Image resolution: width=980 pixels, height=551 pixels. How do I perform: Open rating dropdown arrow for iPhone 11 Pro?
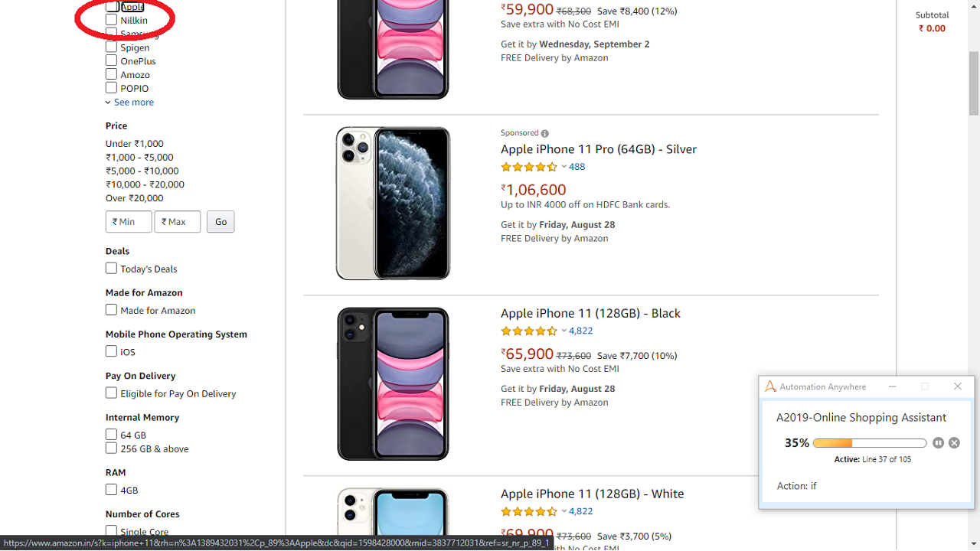[564, 167]
